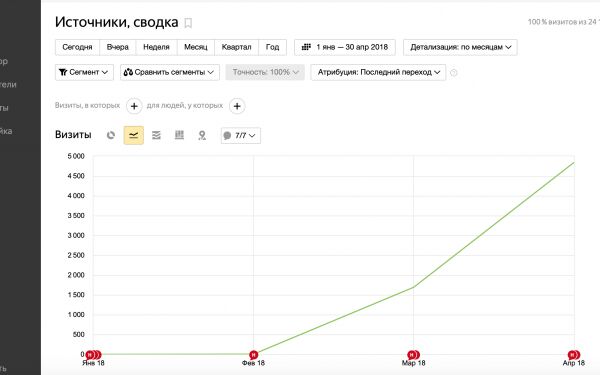
Task: Click the 5 000 axis value
Action: click(x=76, y=156)
